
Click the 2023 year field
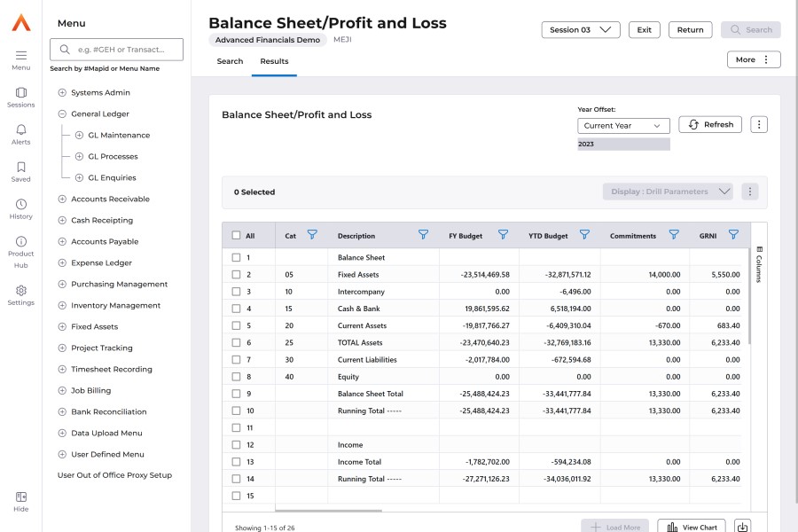(x=623, y=144)
